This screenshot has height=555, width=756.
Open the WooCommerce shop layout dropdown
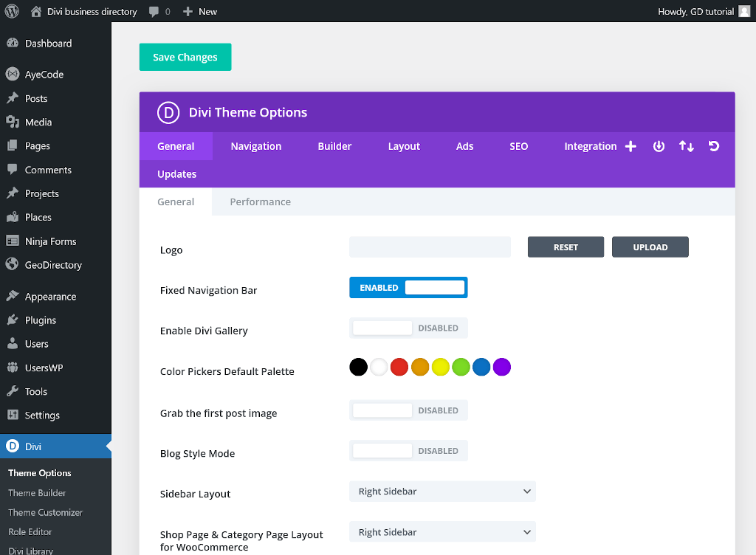(441, 531)
